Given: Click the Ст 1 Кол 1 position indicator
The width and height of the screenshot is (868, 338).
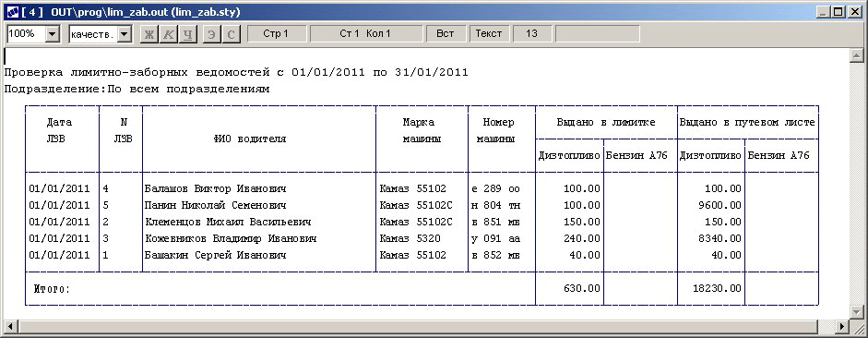Looking at the screenshot, I should coord(365,34).
